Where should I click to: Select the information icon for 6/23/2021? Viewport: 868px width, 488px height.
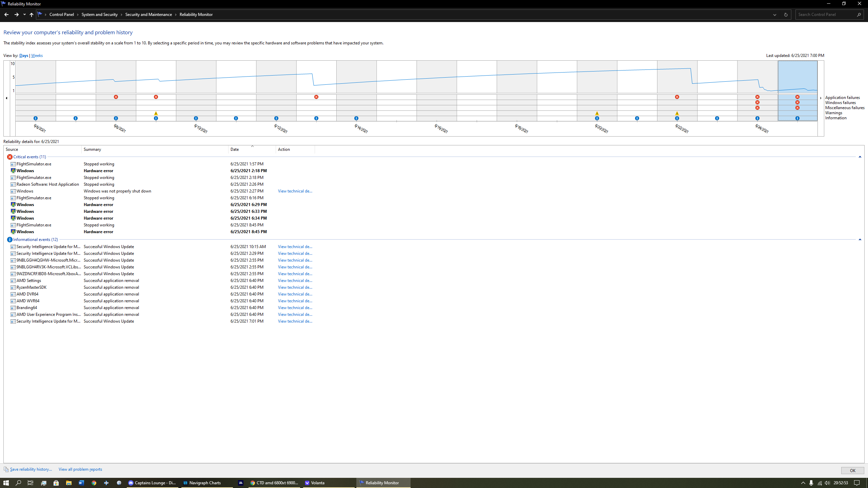click(x=717, y=118)
